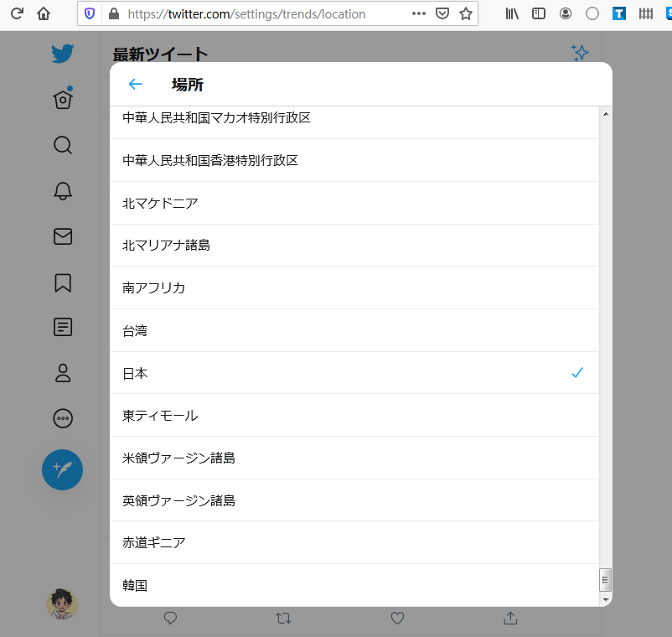Image resolution: width=672 pixels, height=637 pixels.
Task: Open Explore search icon in sidebar
Action: tap(63, 145)
